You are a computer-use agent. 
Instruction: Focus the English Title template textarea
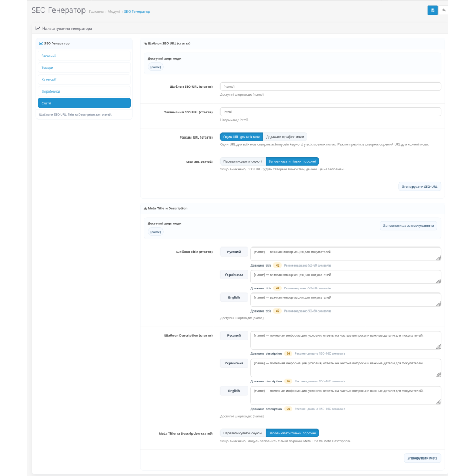point(345,300)
